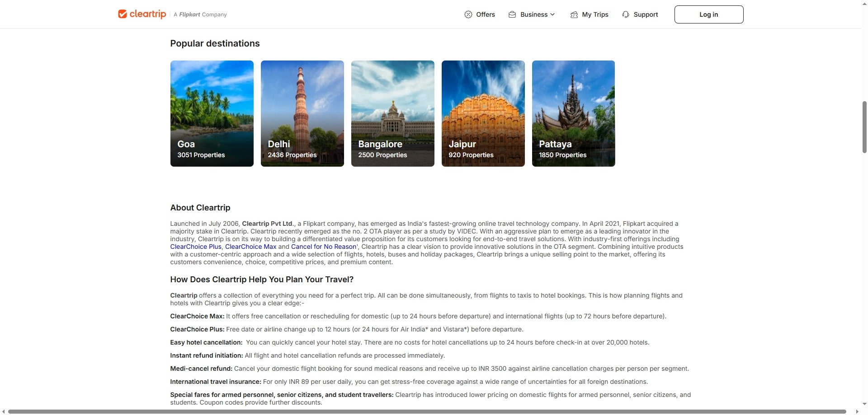Viewport: 868px width, 415px height.
Task: Follow the ClearChoice Max link
Action: click(x=250, y=247)
